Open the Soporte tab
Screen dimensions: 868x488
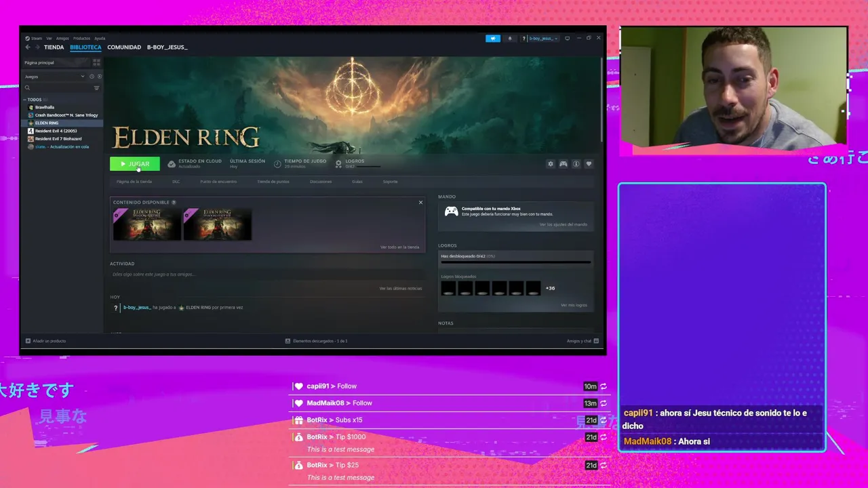point(390,182)
